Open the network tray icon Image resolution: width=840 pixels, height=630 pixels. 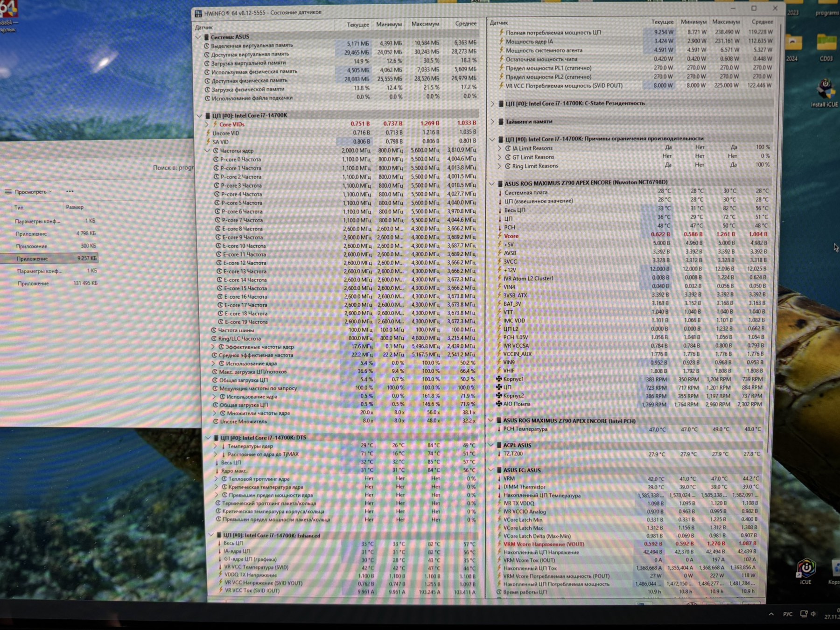804,614
